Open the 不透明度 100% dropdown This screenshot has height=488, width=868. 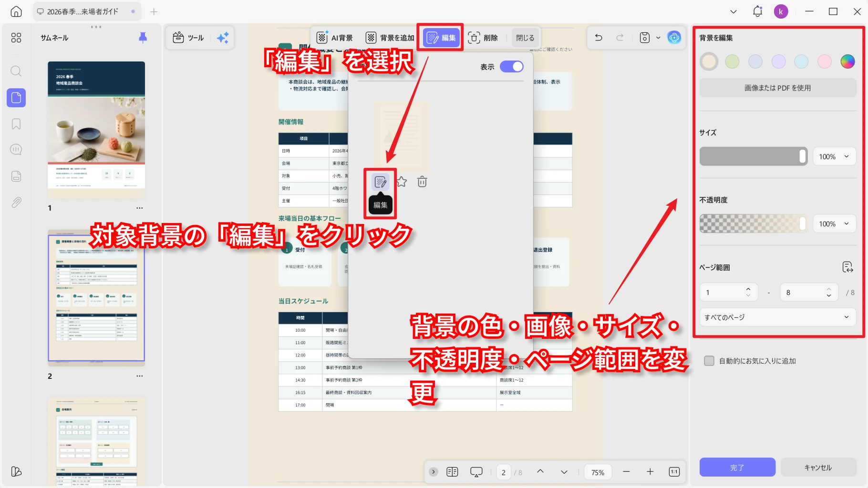835,224
